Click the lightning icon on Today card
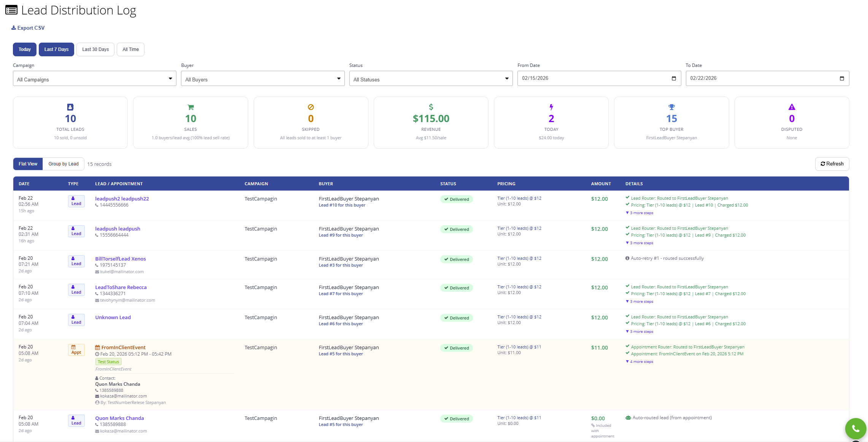The width and height of the screenshot is (868, 442). pos(551,107)
